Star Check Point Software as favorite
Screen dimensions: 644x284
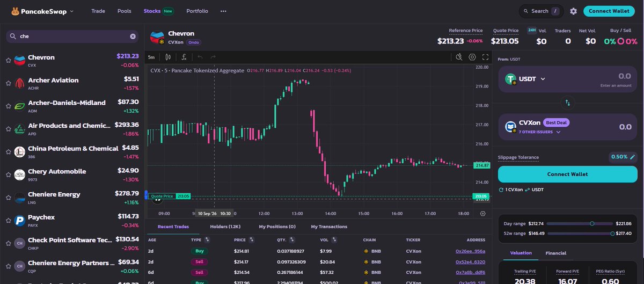[x=8, y=243]
